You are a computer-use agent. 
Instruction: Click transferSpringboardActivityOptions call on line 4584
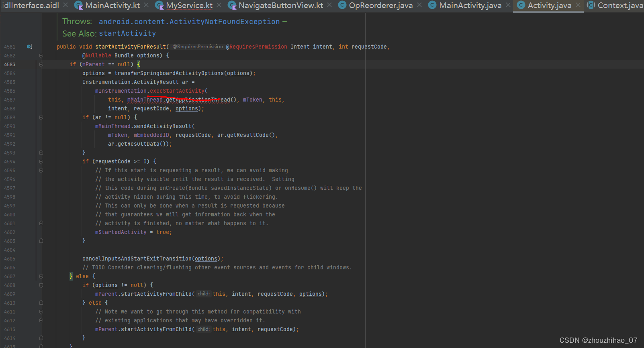(169, 73)
